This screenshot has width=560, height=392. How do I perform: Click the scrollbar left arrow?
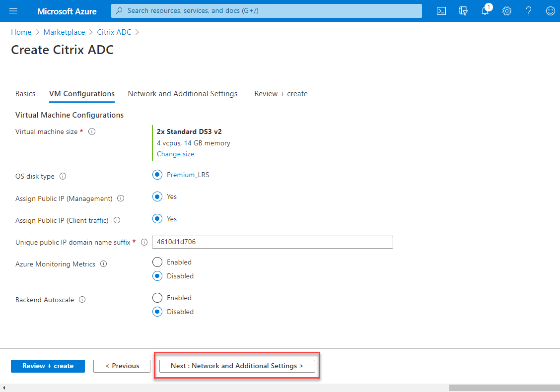(3, 388)
